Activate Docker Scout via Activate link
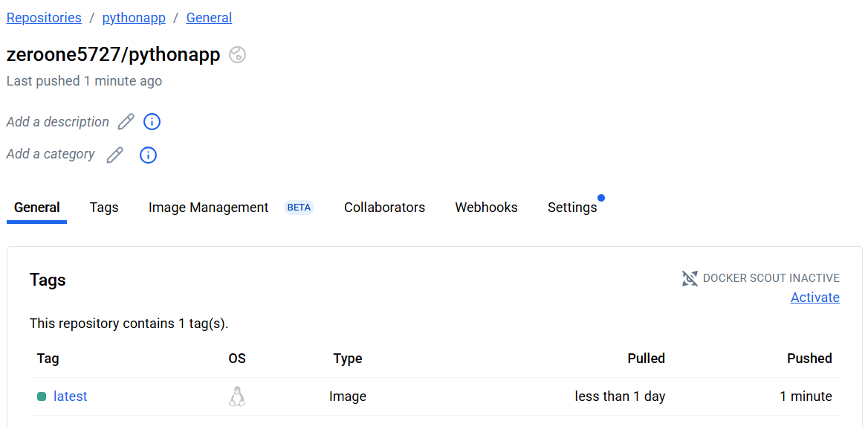This screenshot has height=427, width=868. pos(814,298)
